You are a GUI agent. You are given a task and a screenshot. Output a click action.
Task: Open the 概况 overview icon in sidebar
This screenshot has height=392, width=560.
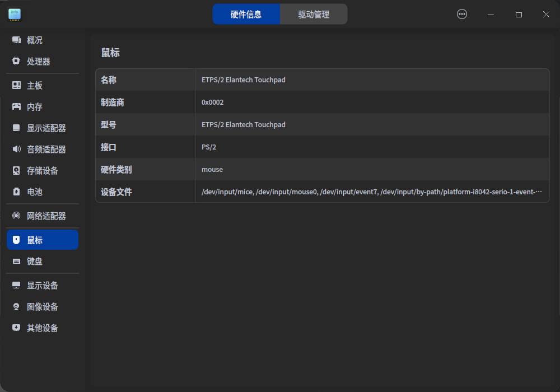click(16, 40)
